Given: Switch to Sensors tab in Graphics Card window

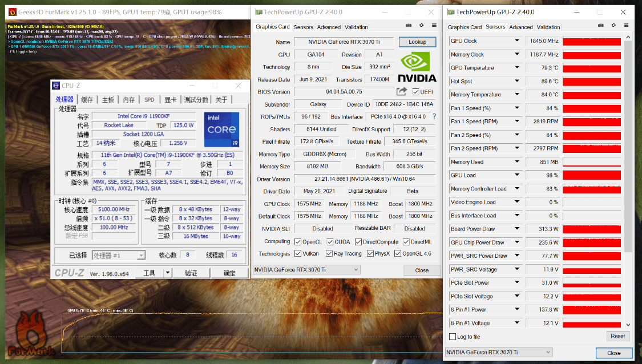Looking at the screenshot, I should (303, 27).
